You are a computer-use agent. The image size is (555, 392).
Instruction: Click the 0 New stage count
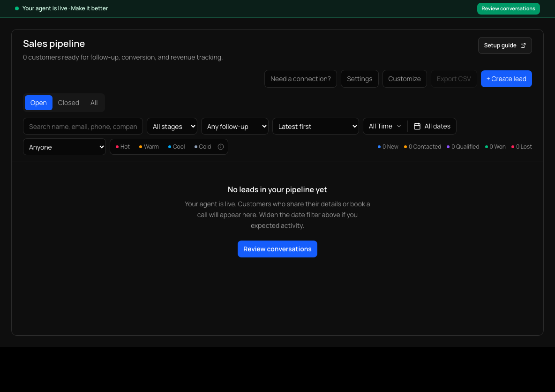[x=388, y=147]
